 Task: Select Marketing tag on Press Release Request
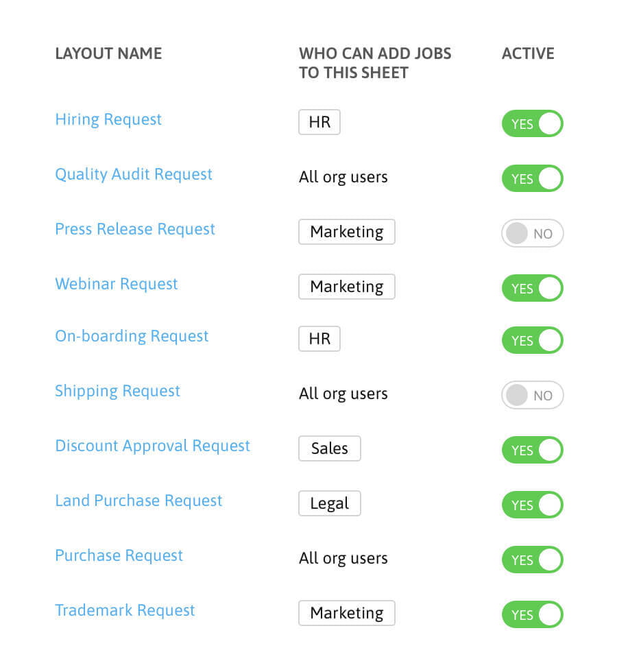[x=347, y=232]
